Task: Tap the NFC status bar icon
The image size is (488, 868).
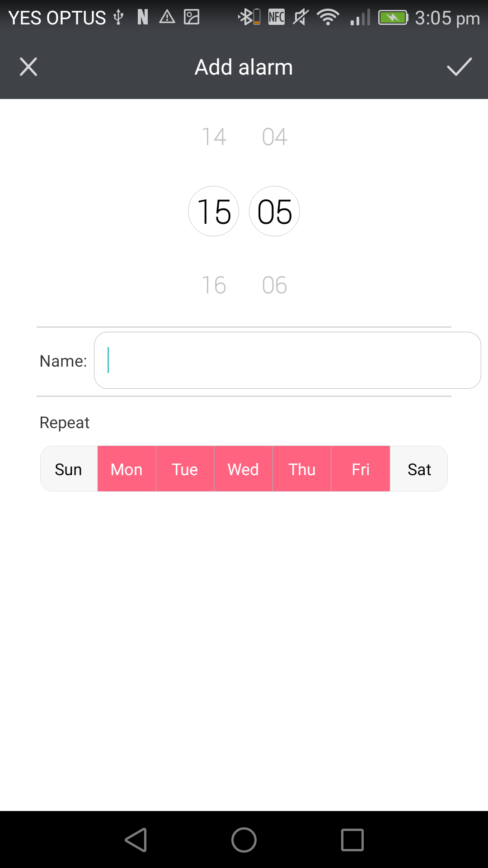Action: click(x=276, y=17)
